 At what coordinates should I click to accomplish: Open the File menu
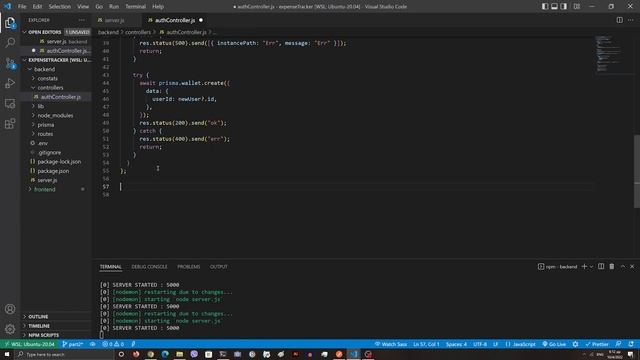22,7
